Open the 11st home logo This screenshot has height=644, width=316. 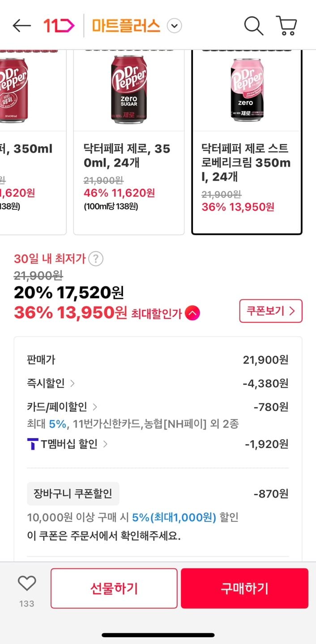tap(59, 26)
